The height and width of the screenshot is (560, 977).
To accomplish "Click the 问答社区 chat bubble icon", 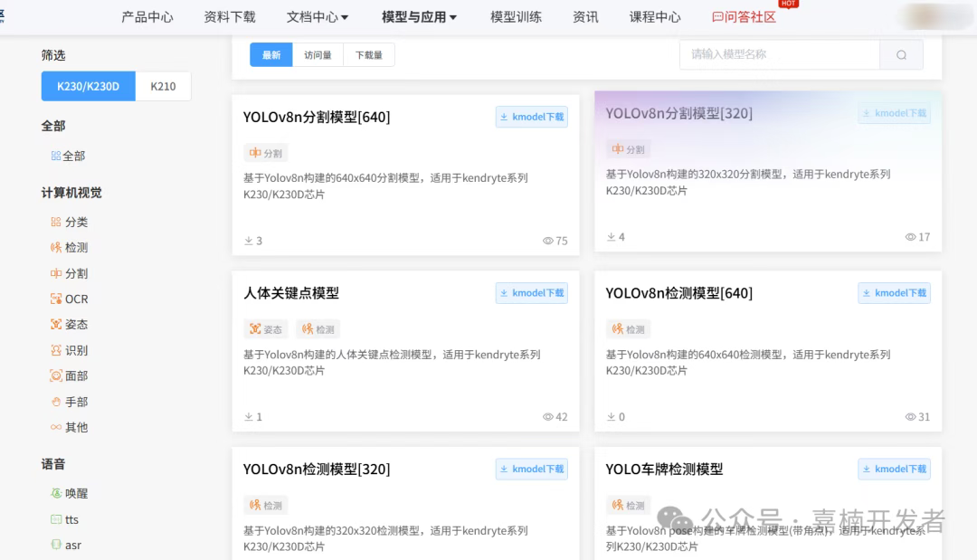I will [717, 17].
